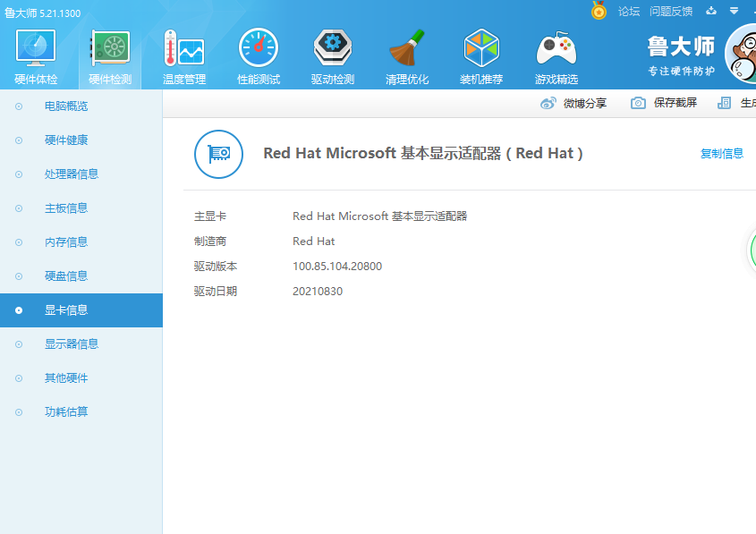Click the 鲁大师 专注硬件防护 logo
The image size is (756, 534).
(x=681, y=55)
